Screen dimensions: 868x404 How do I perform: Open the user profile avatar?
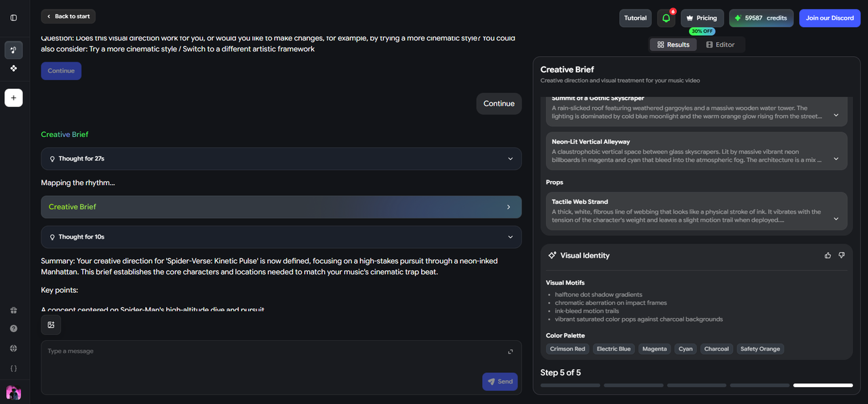(14, 392)
